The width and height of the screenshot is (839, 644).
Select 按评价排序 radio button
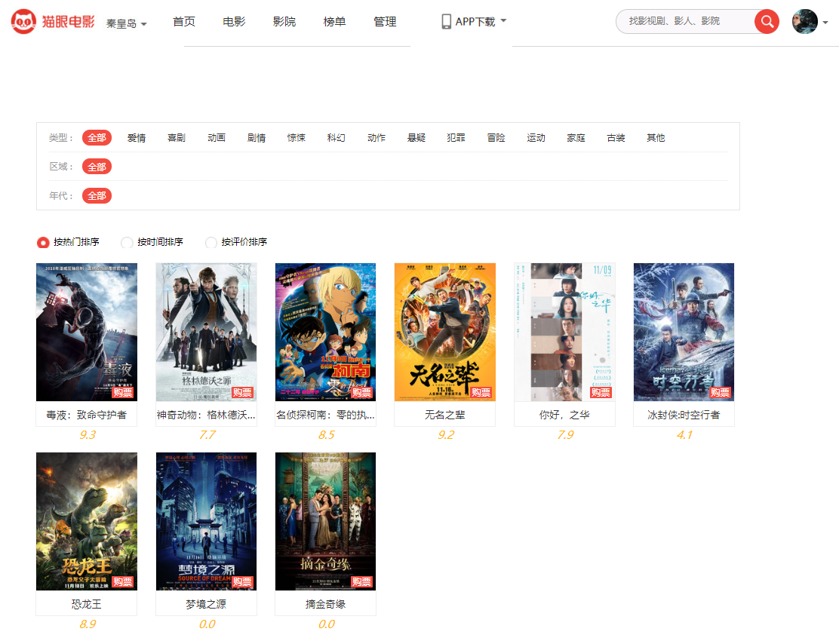(x=211, y=242)
